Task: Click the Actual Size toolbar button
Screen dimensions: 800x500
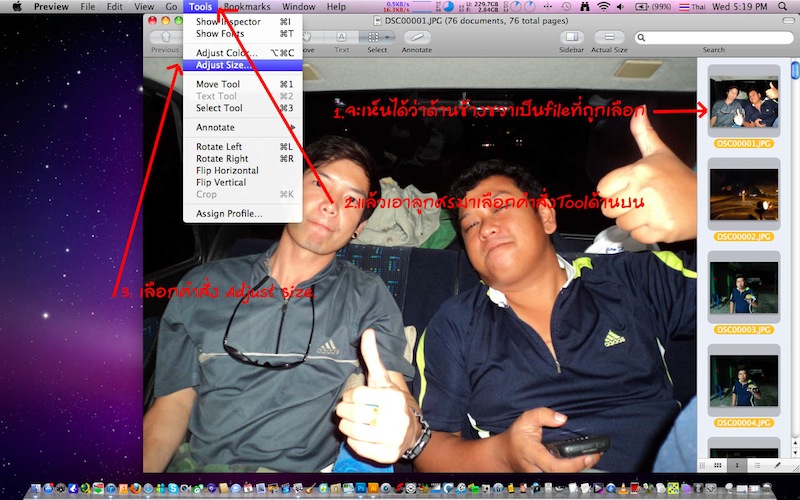Action: pos(609,37)
